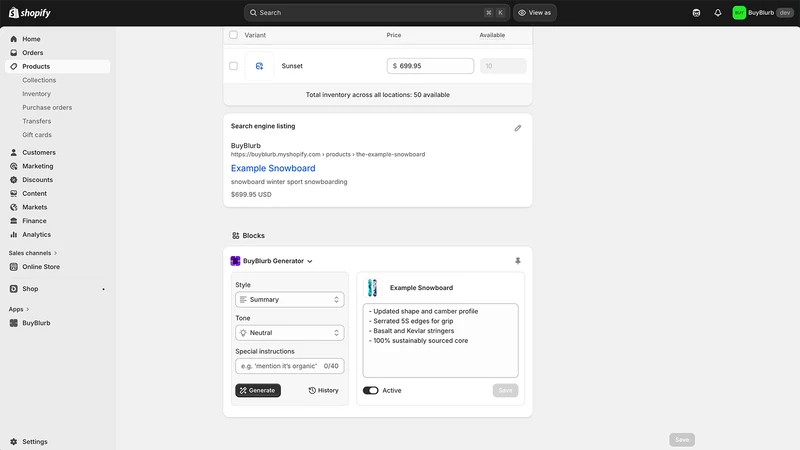This screenshot has width=800, height=450.
Task: Click the BuyBlurb app icon in the sidebar
Action: coord(14,323)
